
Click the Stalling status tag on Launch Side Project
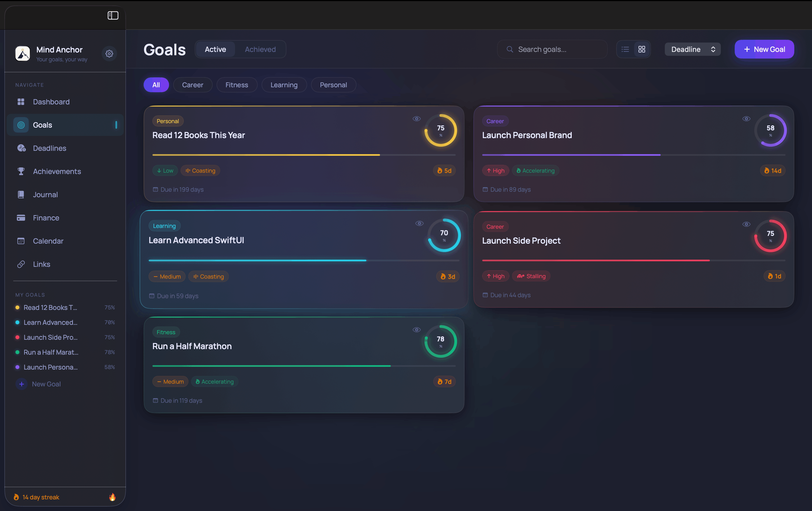(x=531, y=276)
